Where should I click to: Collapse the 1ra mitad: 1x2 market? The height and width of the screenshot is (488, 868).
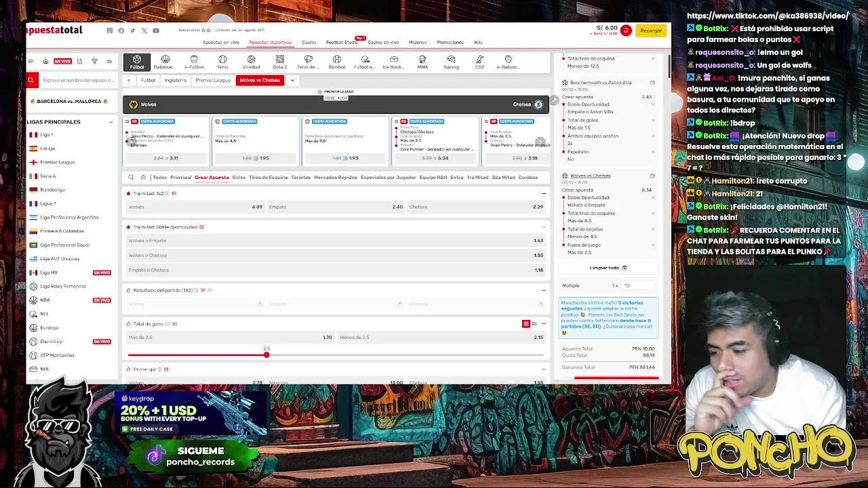click(x=543, y=194)
